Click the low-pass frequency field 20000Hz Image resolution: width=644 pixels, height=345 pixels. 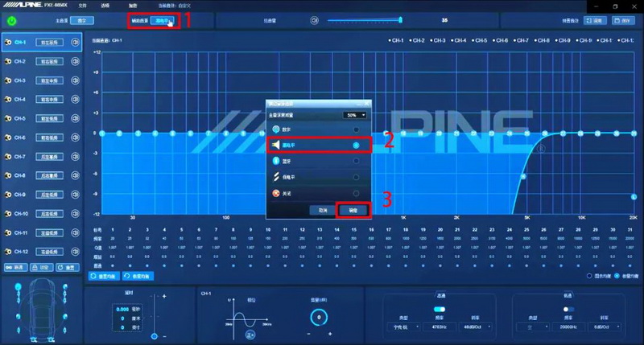[568, 327]
